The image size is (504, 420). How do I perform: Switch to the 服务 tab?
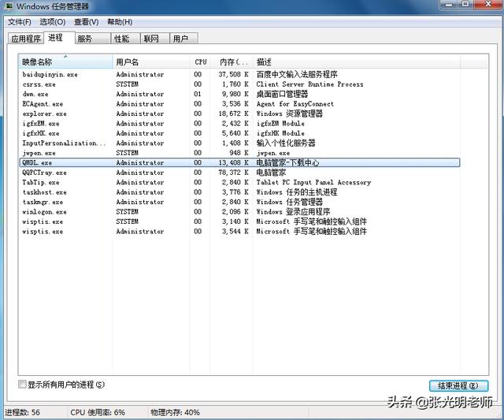pyautogui.click(x=93, y=39)
